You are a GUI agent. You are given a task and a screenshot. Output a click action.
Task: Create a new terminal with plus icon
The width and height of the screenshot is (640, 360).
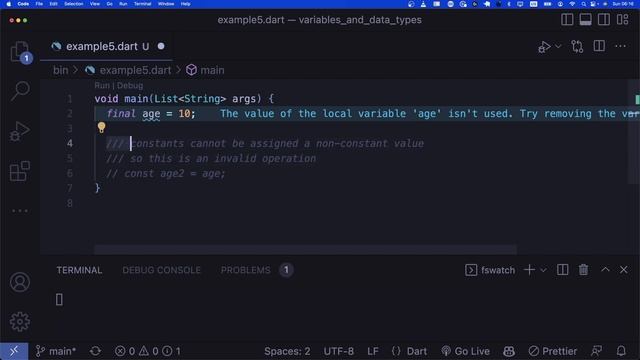pyautogui.click(x=529, y=270)
